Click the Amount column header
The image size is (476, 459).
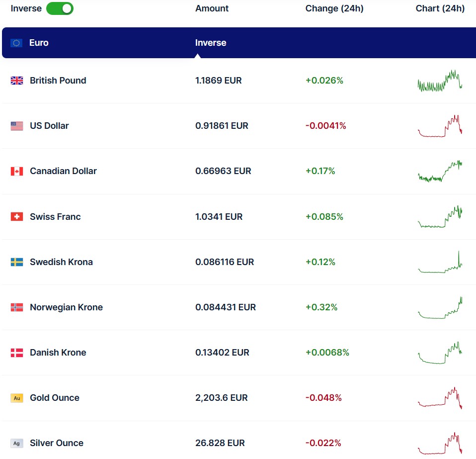click(x=212, y=8)
